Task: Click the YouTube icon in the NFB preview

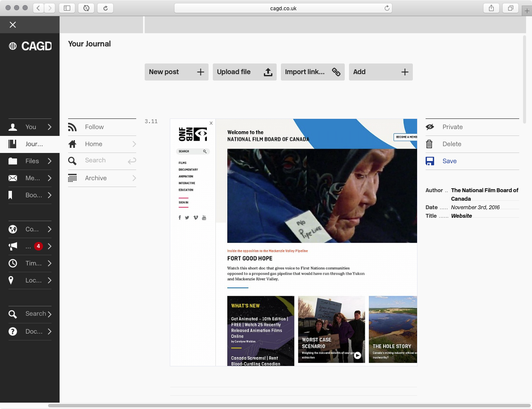Action: (x=204, y=218)
